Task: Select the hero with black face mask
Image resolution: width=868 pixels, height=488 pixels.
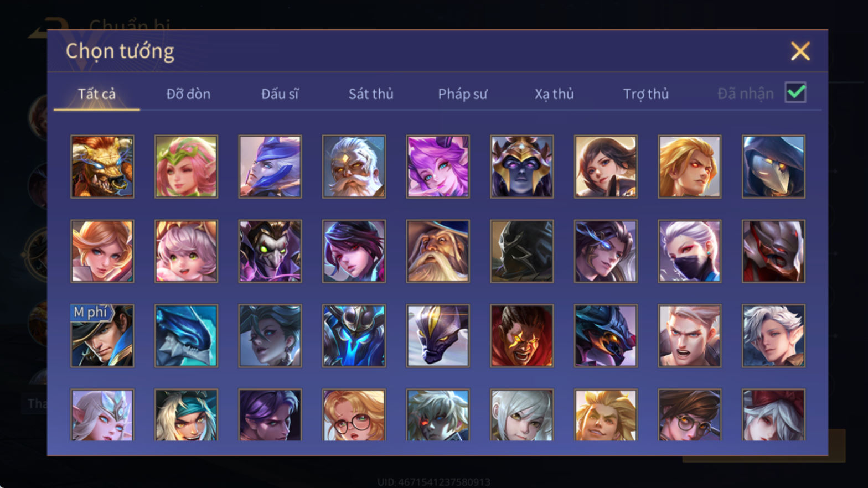Action: pos(689,251)
